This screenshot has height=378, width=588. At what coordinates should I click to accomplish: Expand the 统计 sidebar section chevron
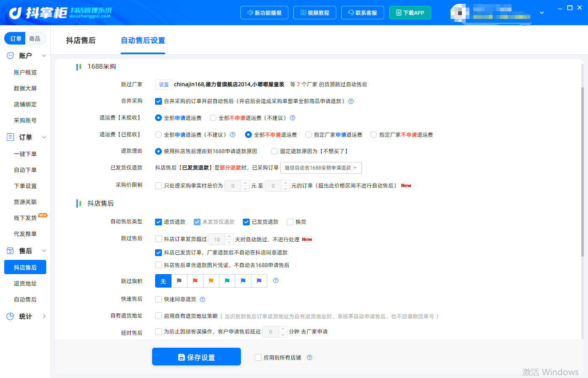pyautogui.click(x=44, y=316)
